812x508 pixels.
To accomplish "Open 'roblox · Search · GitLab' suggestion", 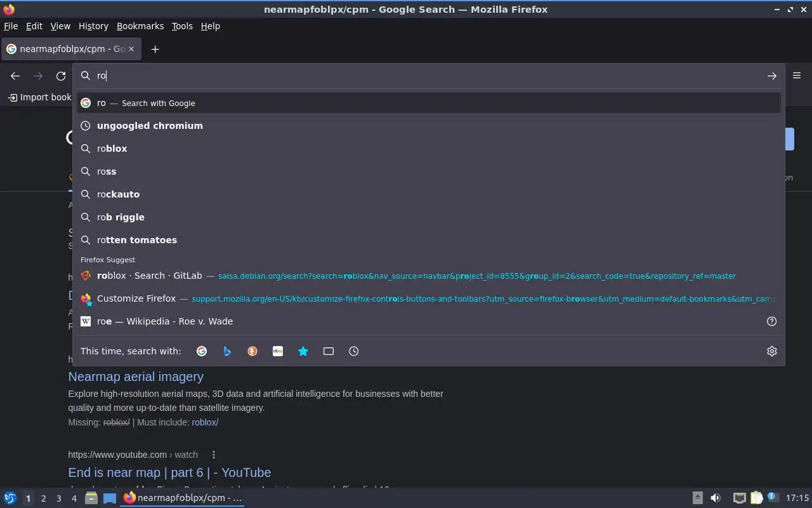I will (x=428, y=276).
